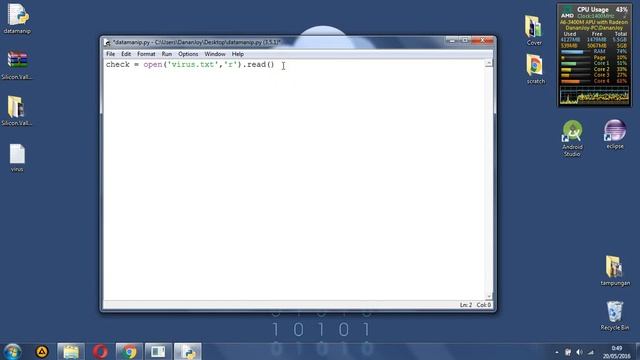Click the code line 'check = open'
The width and height of the screenshot is (640, 360).
point(190,64)
